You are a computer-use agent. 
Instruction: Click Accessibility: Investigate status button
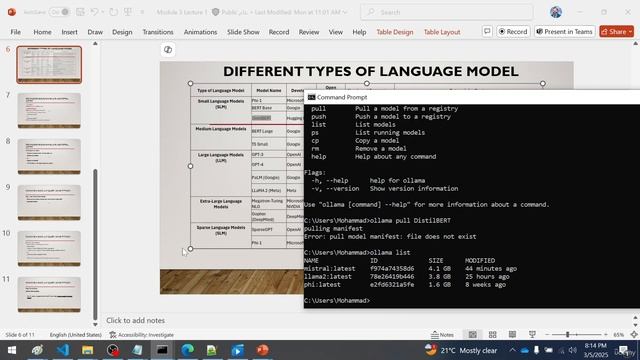click(x=142, y=335)
